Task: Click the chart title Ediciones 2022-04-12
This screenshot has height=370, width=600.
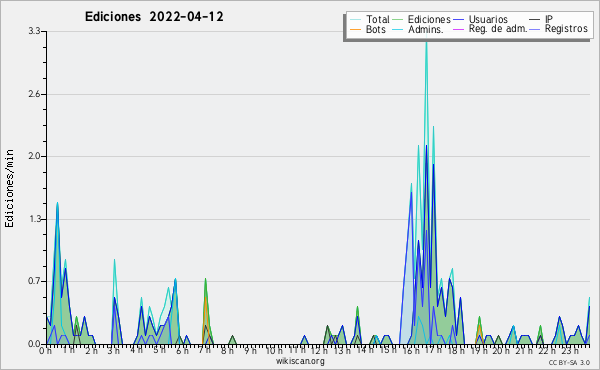Action: [x=154, y=17]
